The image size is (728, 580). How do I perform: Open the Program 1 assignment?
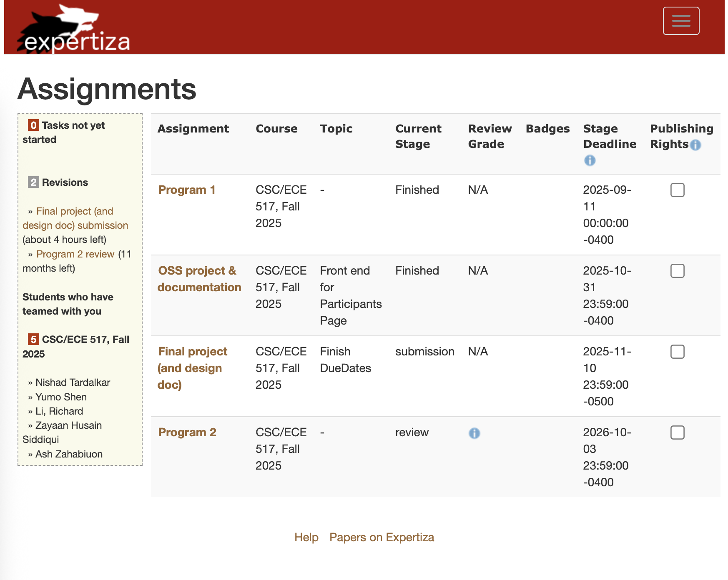tap(186, 190)
